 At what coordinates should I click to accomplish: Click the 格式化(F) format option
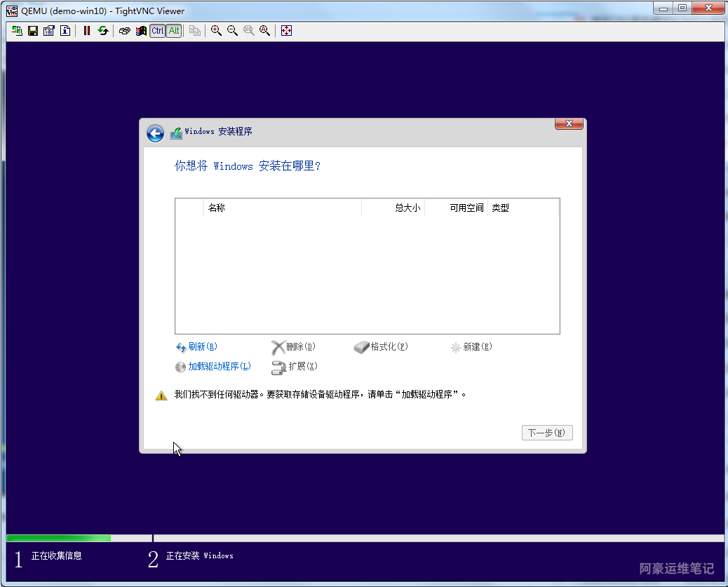pos(389,346)
